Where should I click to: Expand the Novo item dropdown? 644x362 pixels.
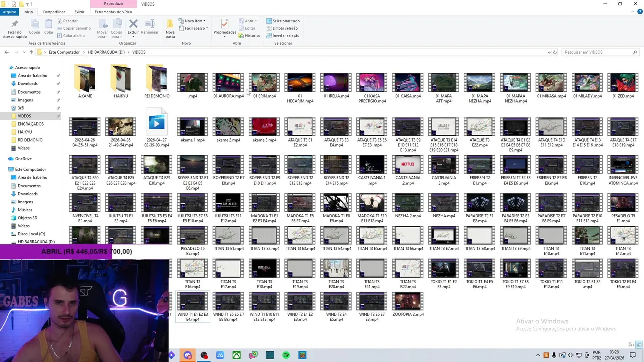(x=192, y=21)
